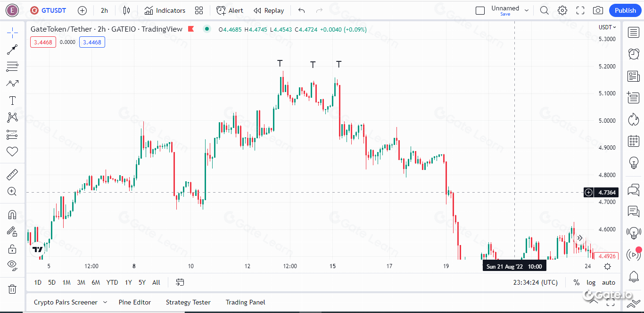Switch to the Pine Editor tab
Viewport: 644px width, 313px height.
pyautogui.click(x=135, y=302)
